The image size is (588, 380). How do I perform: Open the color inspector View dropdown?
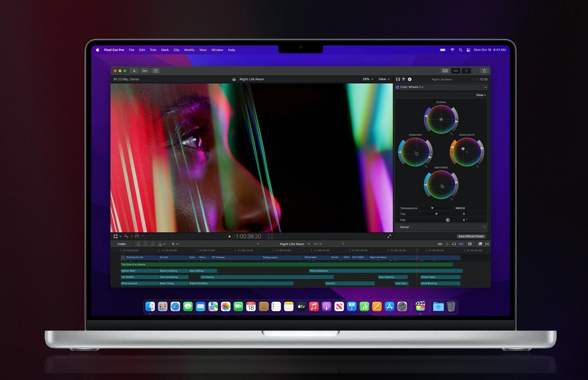[481, 95]
